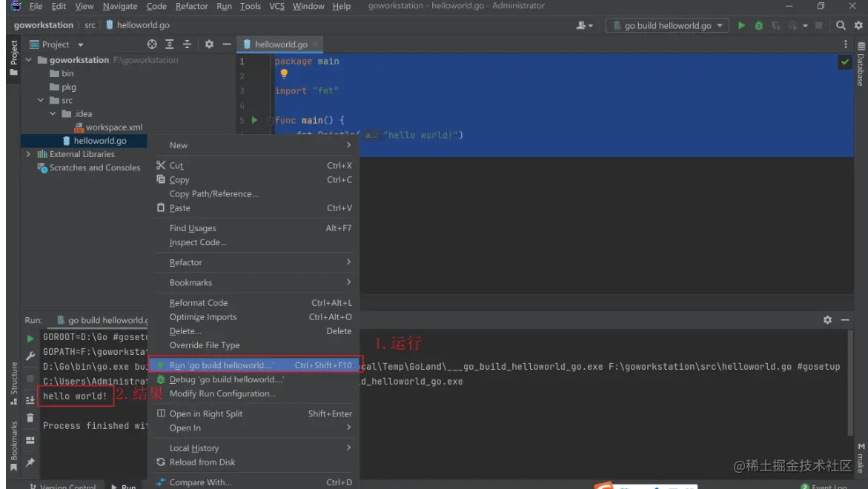Clear all Run console output
The image size is (868, 489).
click(30, 418)
